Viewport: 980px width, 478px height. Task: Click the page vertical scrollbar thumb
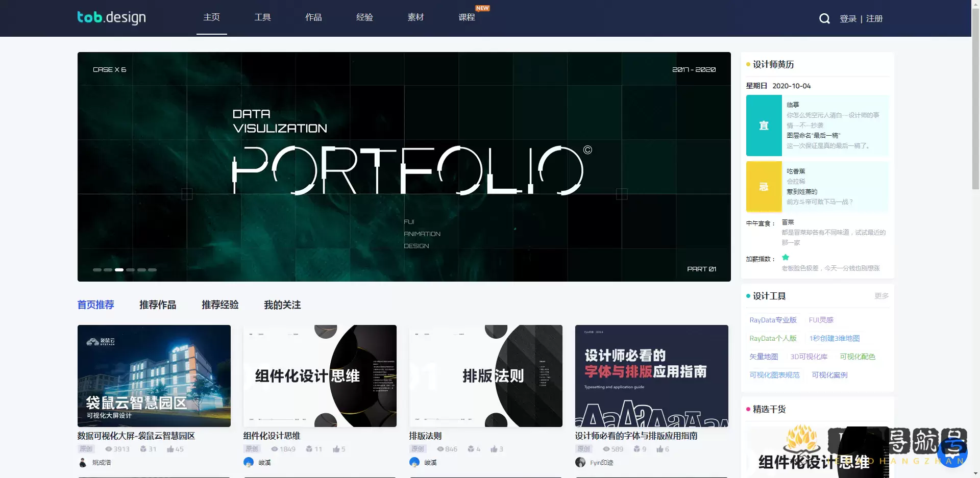[975, 99]
